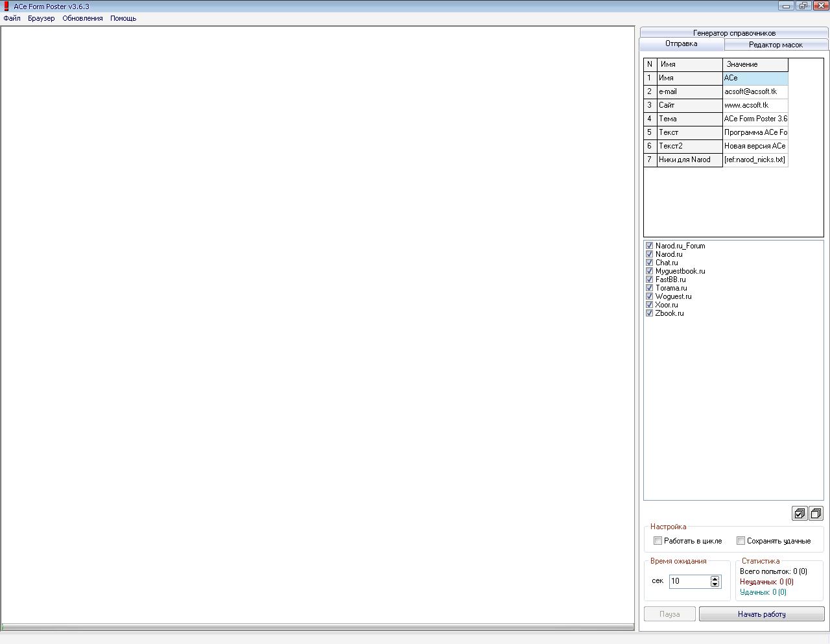Click the e-mail row name cell
This screenshot has width=830, height=644.
click(689, 91)
